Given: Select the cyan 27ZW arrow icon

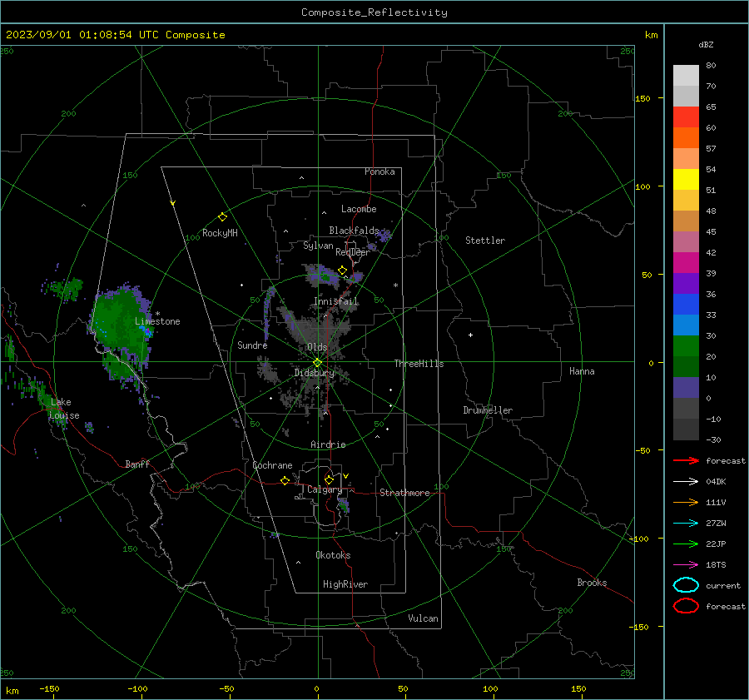Looking at the screenshot, I should tap(686, 524).
